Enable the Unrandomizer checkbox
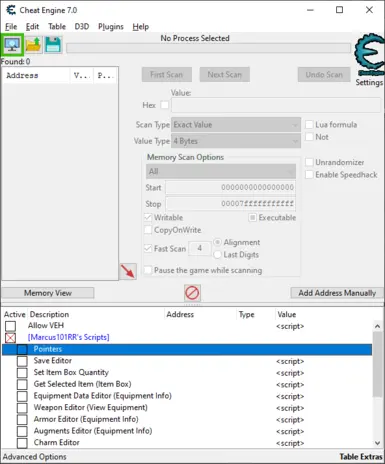The image size is (385, 464). (309, 162)
